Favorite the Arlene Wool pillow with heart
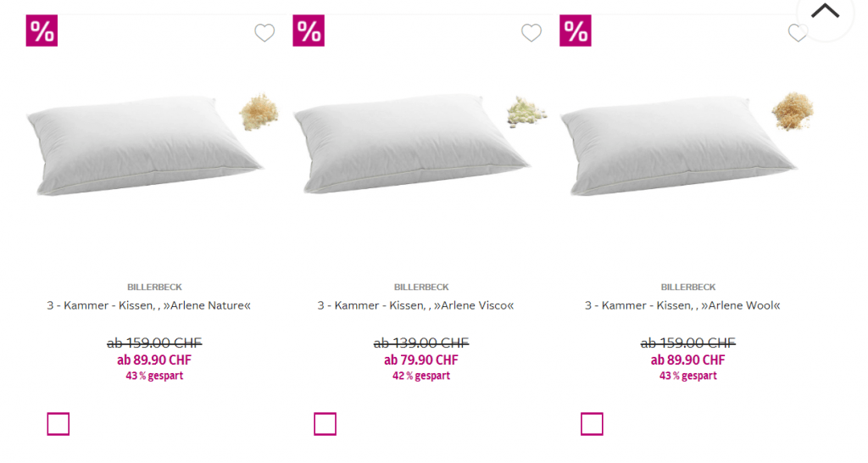Image resolution: width=868 pixels, height=463 pixels. [x=797, y=33]
